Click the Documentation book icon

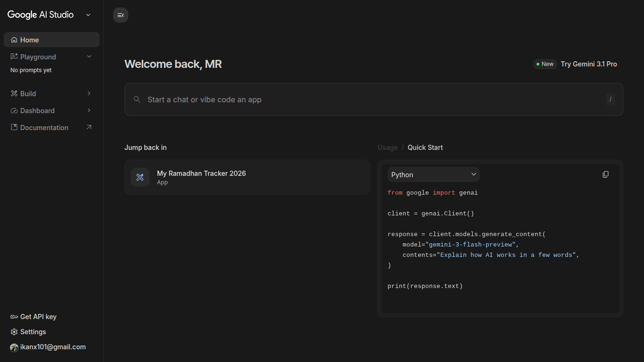[x=14, y=127]
